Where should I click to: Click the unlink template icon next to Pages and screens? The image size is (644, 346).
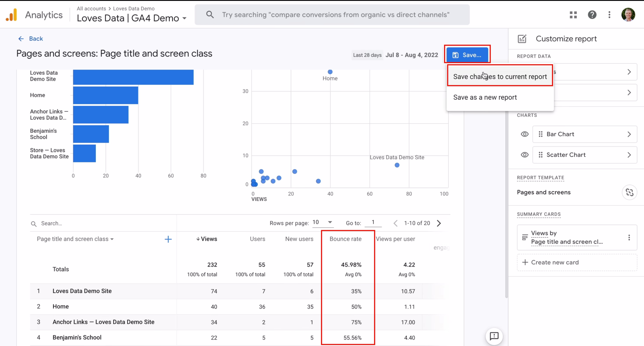[630, 192]
